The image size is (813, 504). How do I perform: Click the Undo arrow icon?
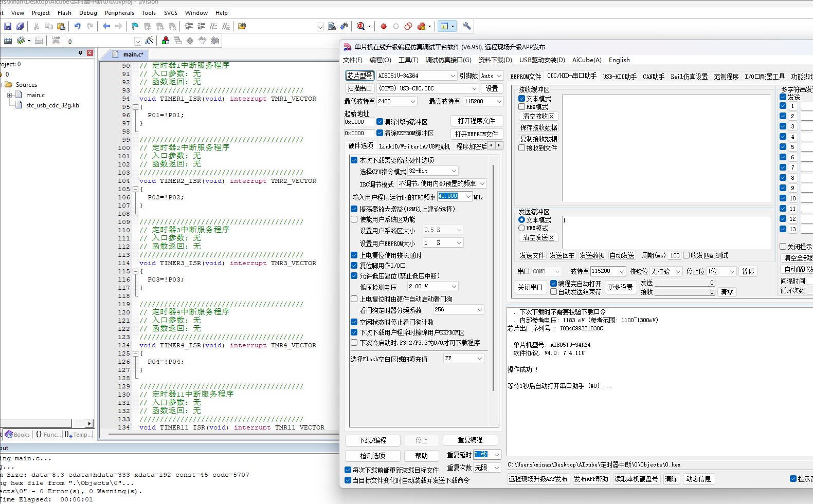pyautogui.click(x=78, y=26)
